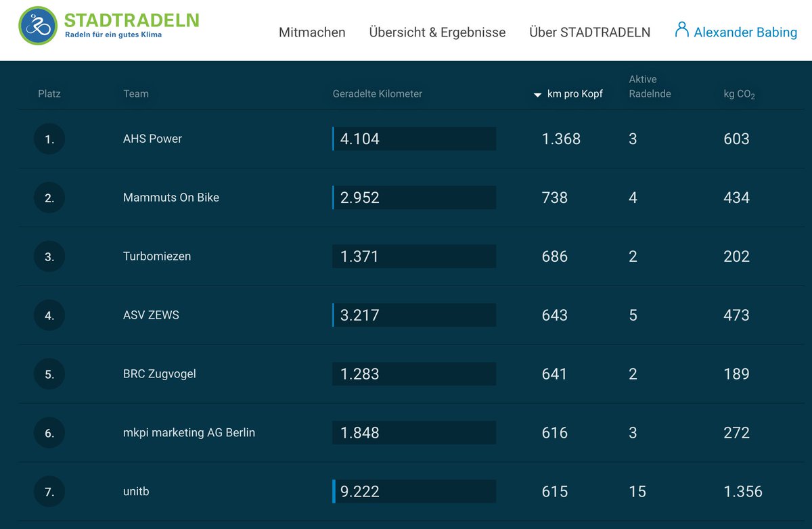Click the rank 3. circle badge
This screenshot has height=529, width=812.
coord(49,257)
